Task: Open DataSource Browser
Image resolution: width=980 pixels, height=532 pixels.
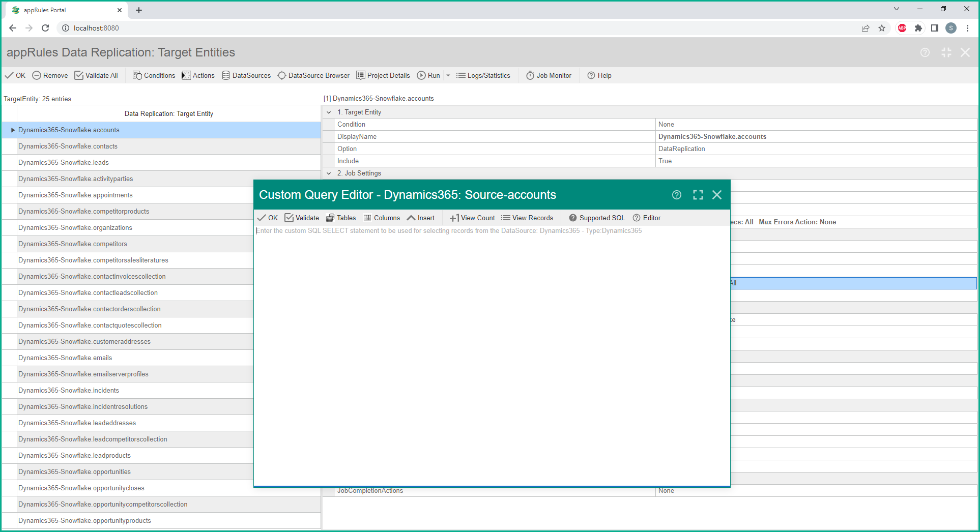Action: (x=313, y=75)
